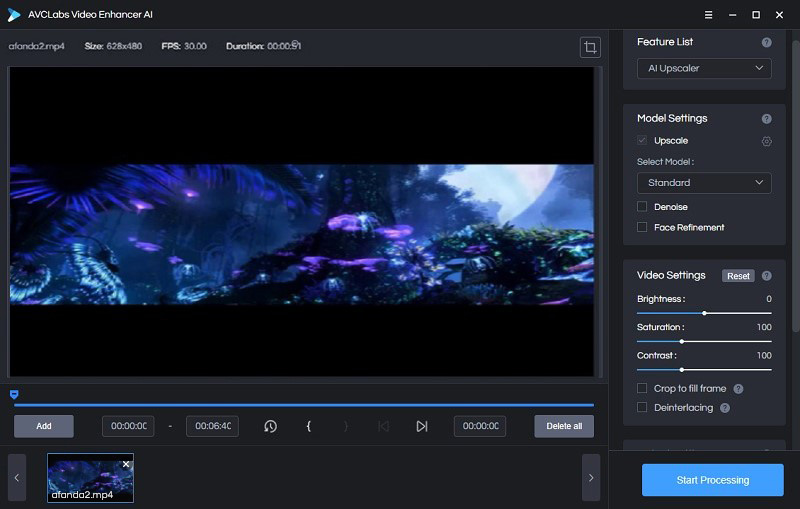This screenshot has width=800, height=509.
Task: Reset video settings
Action: (x=738, y=276)
